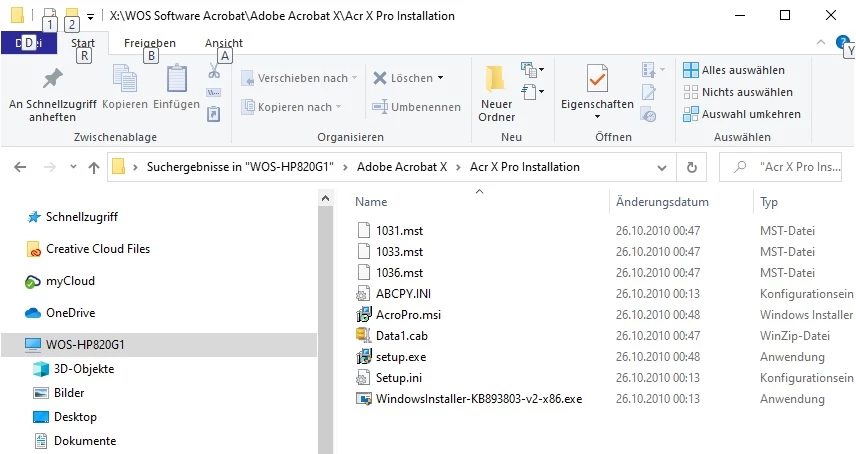Click the Kopieren icon in Zwischenablage
The height and width of the screenshot is (454, 856).
pos(124,78)
